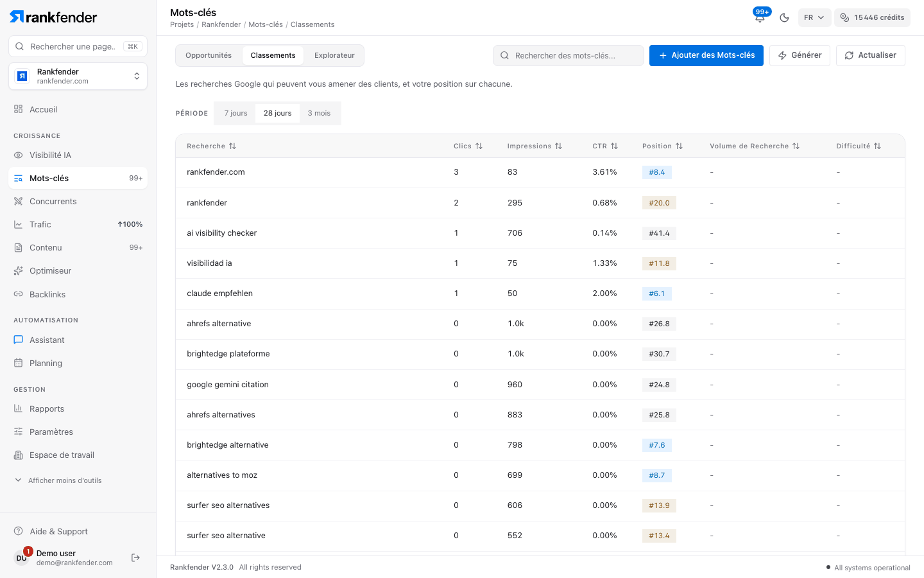Select the 28 jours period

(x=277, y=113)
